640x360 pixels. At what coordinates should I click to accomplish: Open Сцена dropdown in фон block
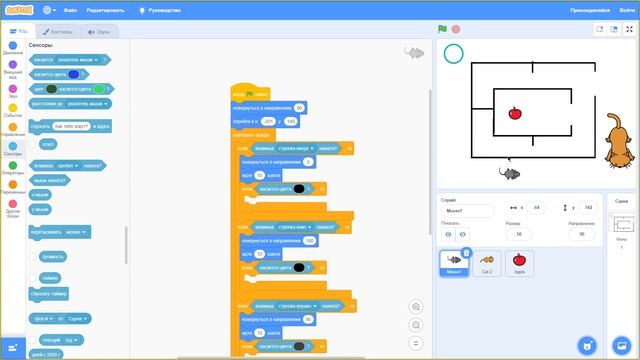[x=78, y=319]
